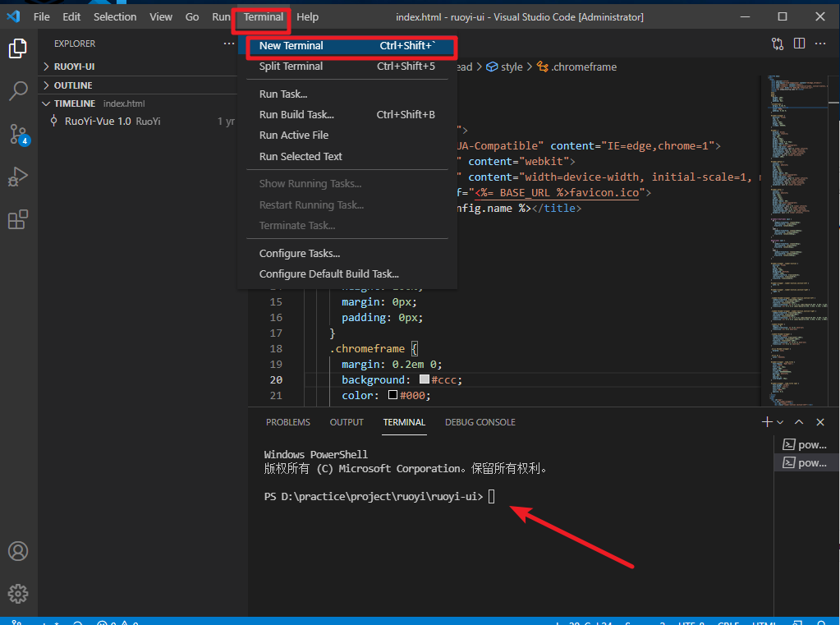Image resolution: width=840 pixels, height=625 pixels.
Task: Expand the RUOYI-UI folder section
Action: pos(138,67)
